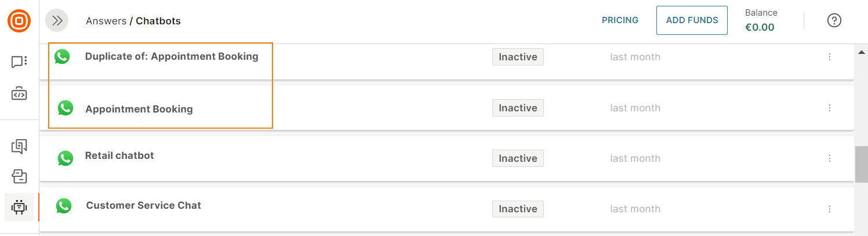Open three-dot menu for Retail chatbot
The height and width of the screenshot is (236, 868).
pyautogui.click(x=830, y=158)
